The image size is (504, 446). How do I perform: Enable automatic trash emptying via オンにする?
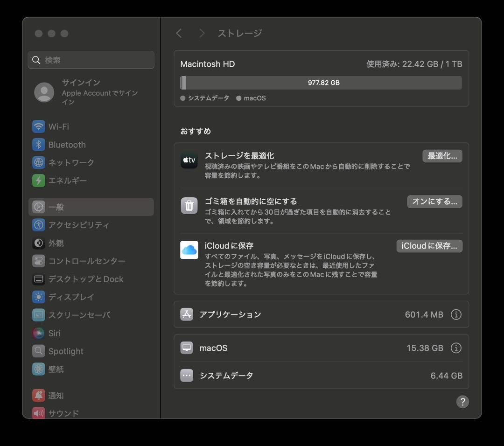(x=434, y=202)
